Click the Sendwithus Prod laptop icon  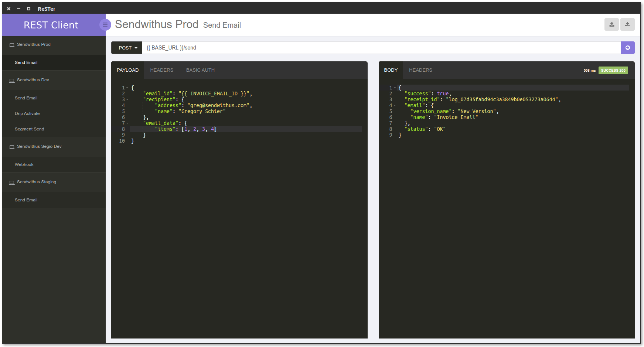(x=12, y=45)
